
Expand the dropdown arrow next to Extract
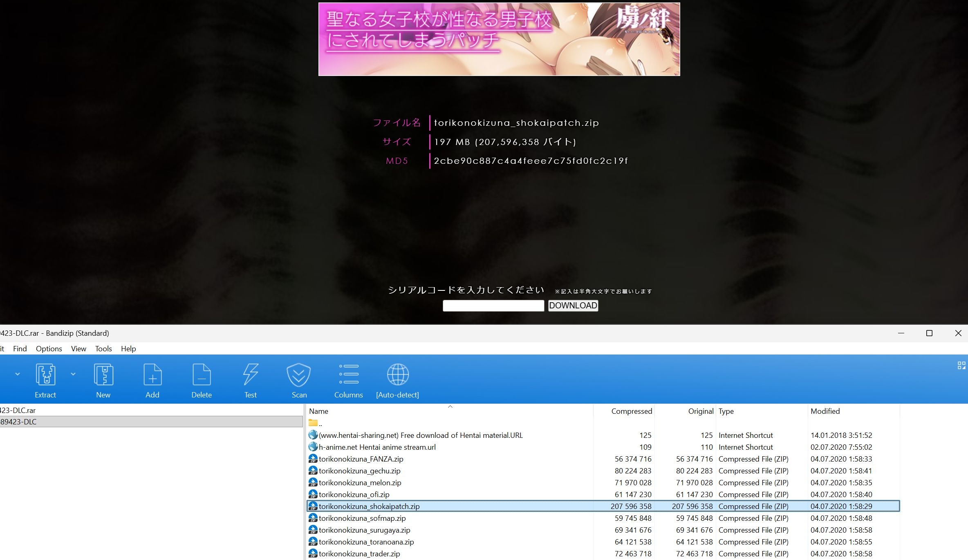pos(73,374)
